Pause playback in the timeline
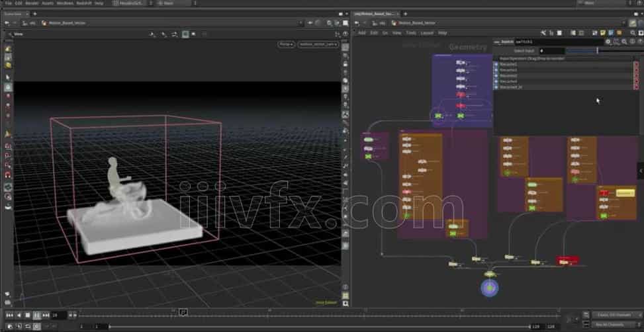 (x=36, y=315)
